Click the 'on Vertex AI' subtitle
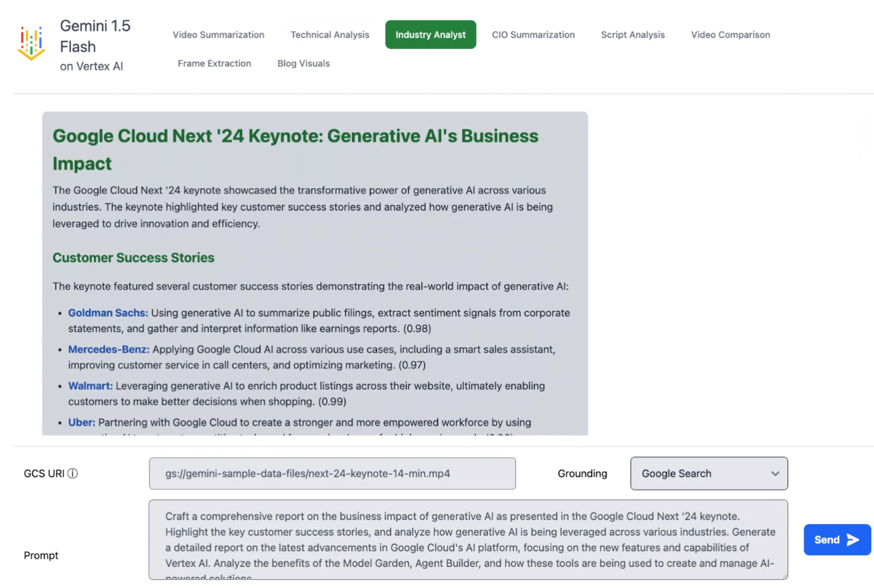 click(x=91, y=67)
